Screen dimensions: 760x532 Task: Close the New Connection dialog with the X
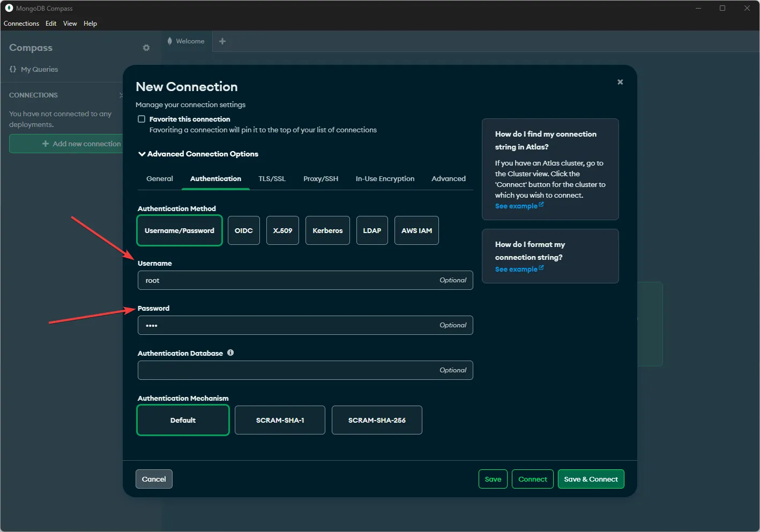(620, 82)
